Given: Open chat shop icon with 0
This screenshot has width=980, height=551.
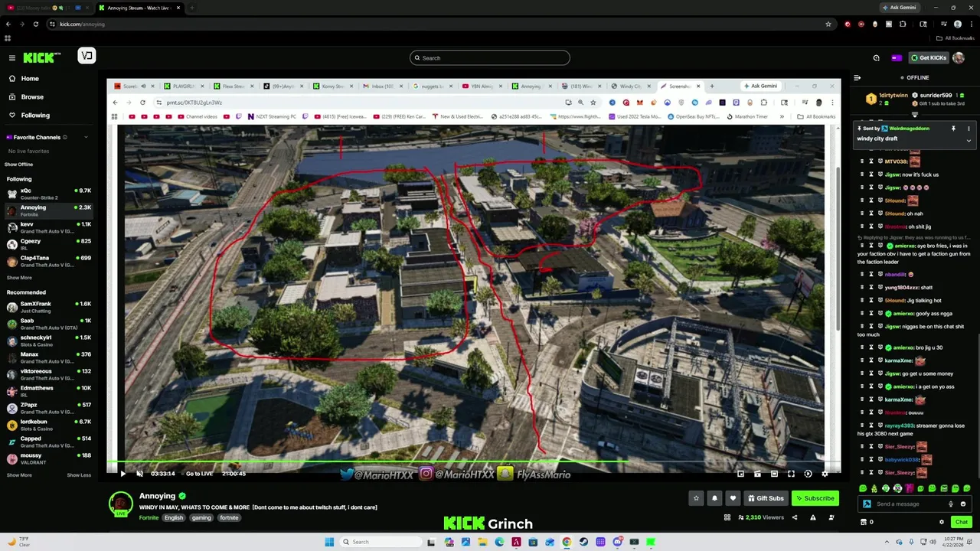Looking at the screenshot, I should coord(867,522).
